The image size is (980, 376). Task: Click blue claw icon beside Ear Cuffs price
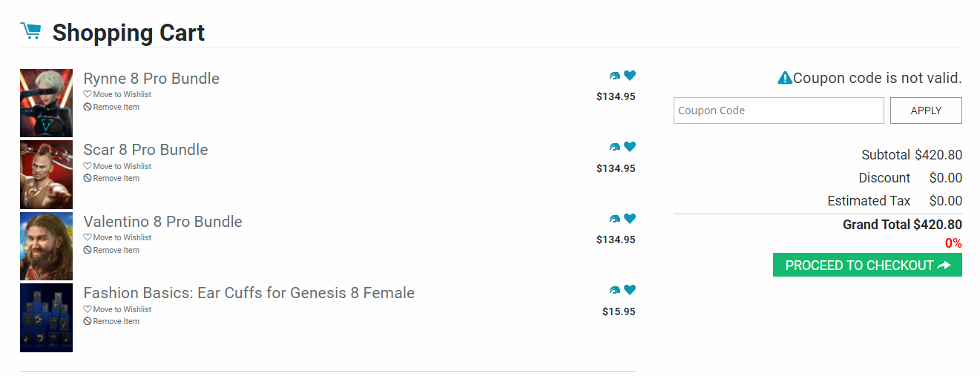click(614, 290)
